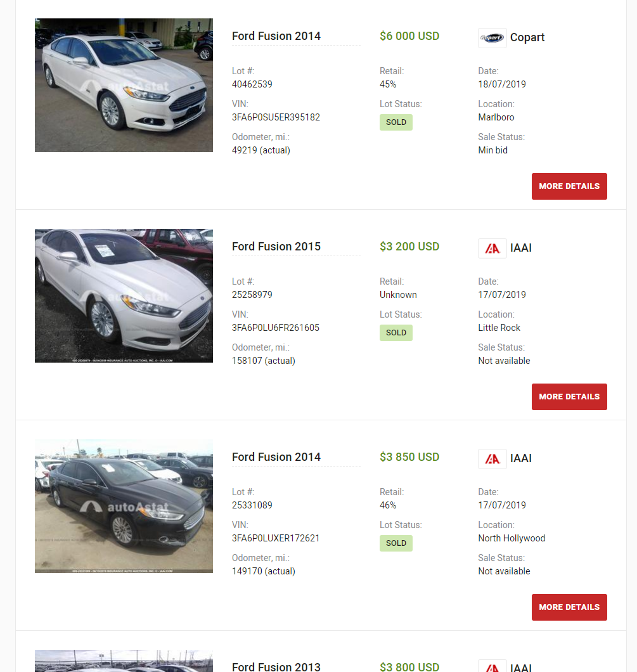Viewport: 637px width, 672px height.
Task: Click More Details for lot 25331089
Action: [x=569, y=607]
